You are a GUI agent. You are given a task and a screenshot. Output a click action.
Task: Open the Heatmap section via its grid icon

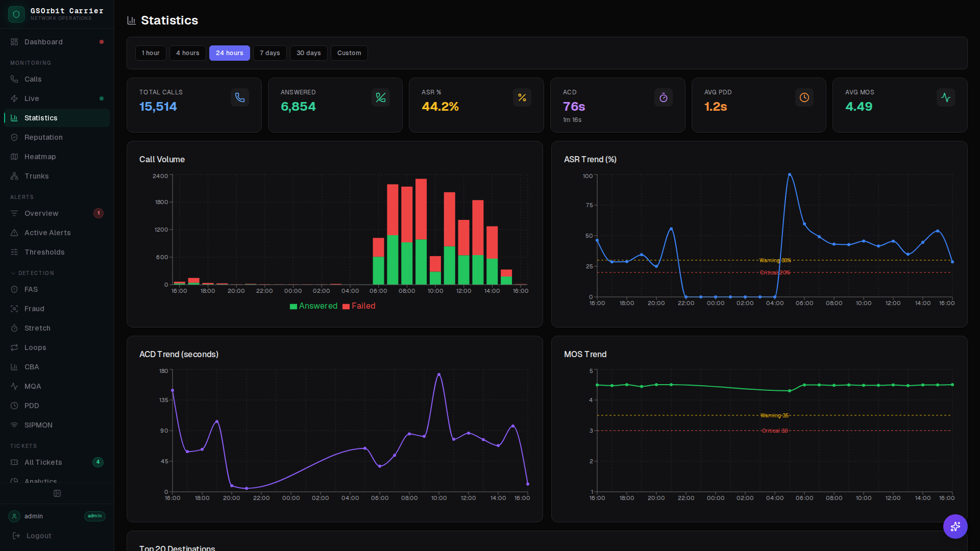(14, 157)
